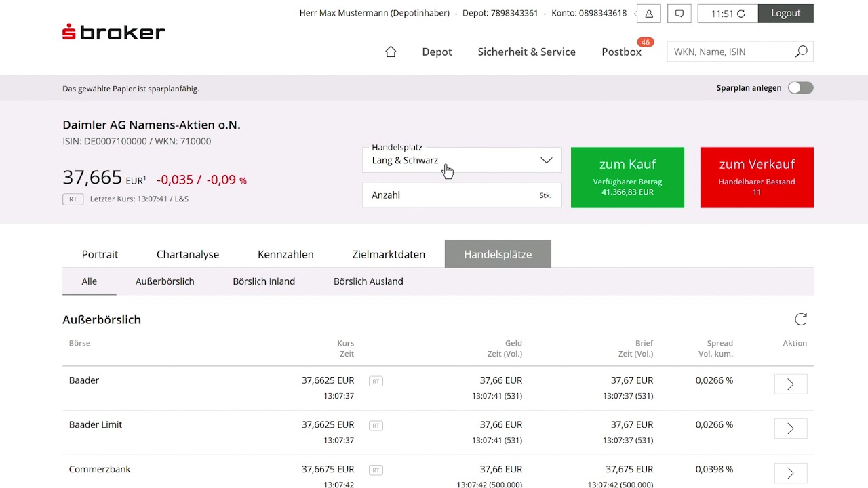Click the RT badge in Baader Limit row
Viewport: 868px width, 488px height.
(x=376, y=426)
